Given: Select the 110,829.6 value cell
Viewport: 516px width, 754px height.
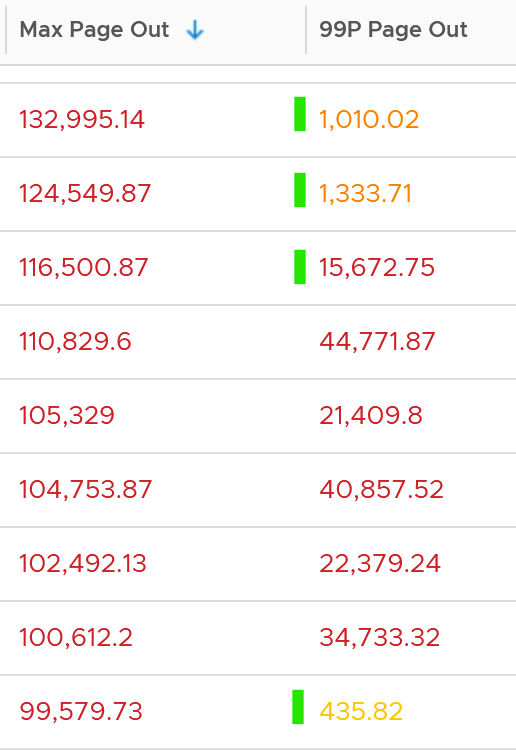Looking at the screenshot, I should (75, 342).
